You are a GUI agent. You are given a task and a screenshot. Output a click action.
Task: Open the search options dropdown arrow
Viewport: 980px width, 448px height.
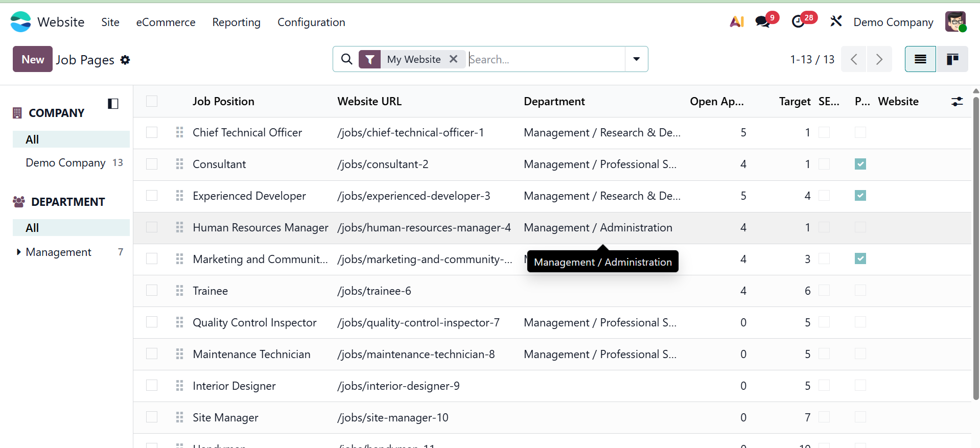click(x=636, y=59)
